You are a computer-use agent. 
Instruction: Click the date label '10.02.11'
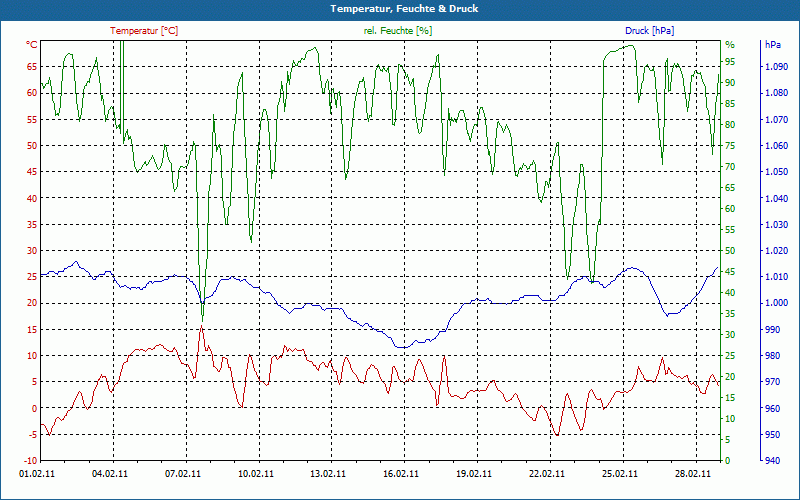tap(256, 474)
